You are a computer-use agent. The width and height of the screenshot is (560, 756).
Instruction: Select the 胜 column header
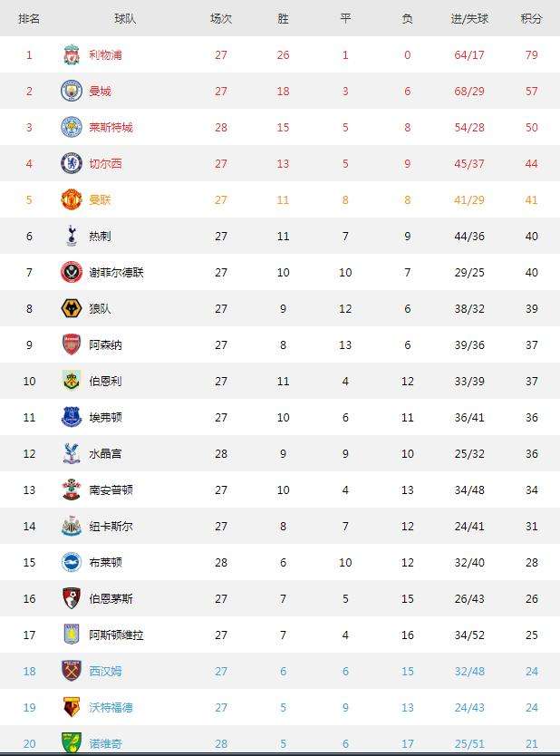(283, 19)
